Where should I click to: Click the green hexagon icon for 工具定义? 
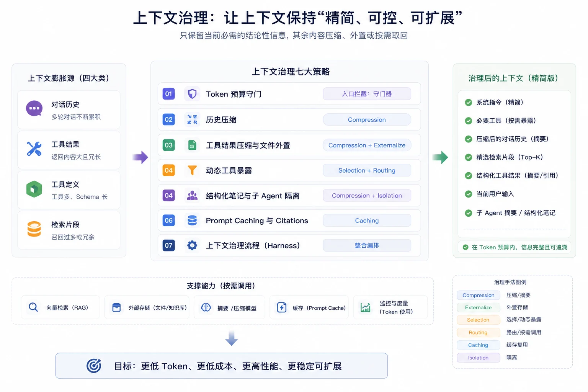(34, 189)
